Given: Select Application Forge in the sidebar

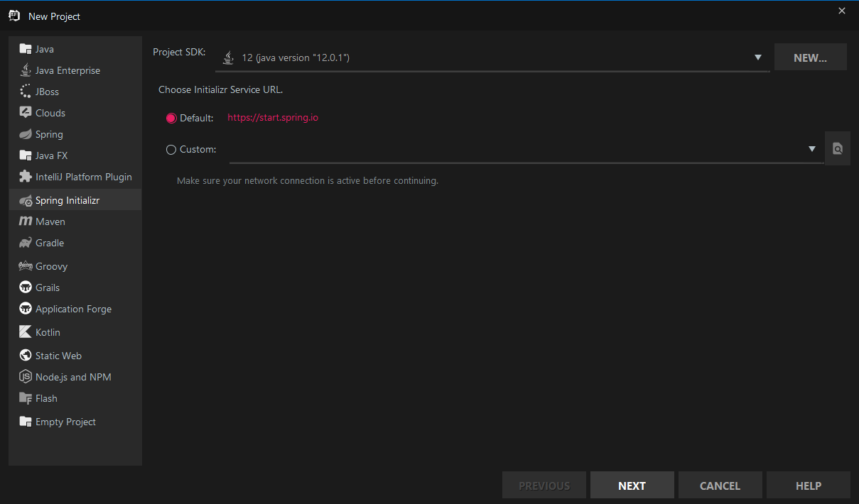Looking at the screenshot, I should point(73,309).
